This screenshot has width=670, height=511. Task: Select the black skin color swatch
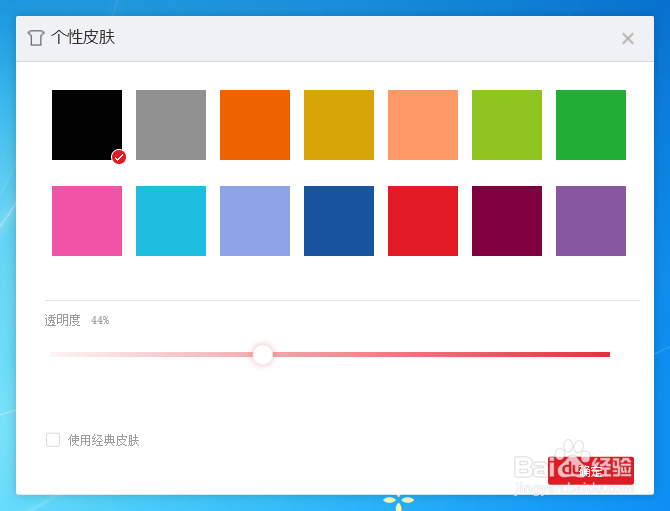click(87, 125)
